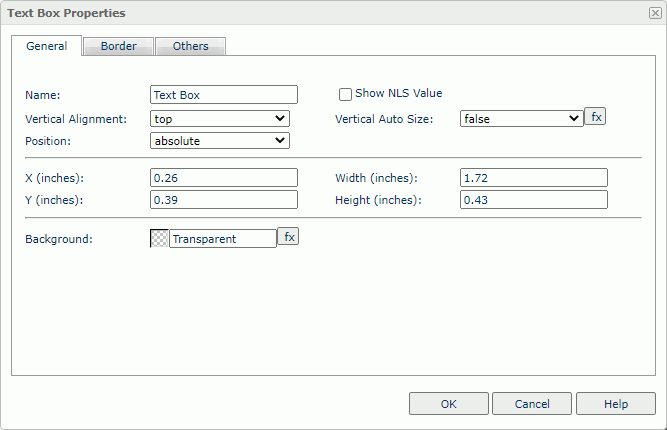
Task: Click the X (inches) input field
Action: [x=224, y=178]
